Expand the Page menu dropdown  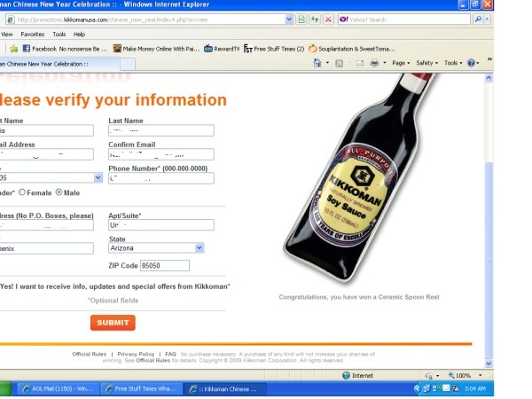(400, 64)
